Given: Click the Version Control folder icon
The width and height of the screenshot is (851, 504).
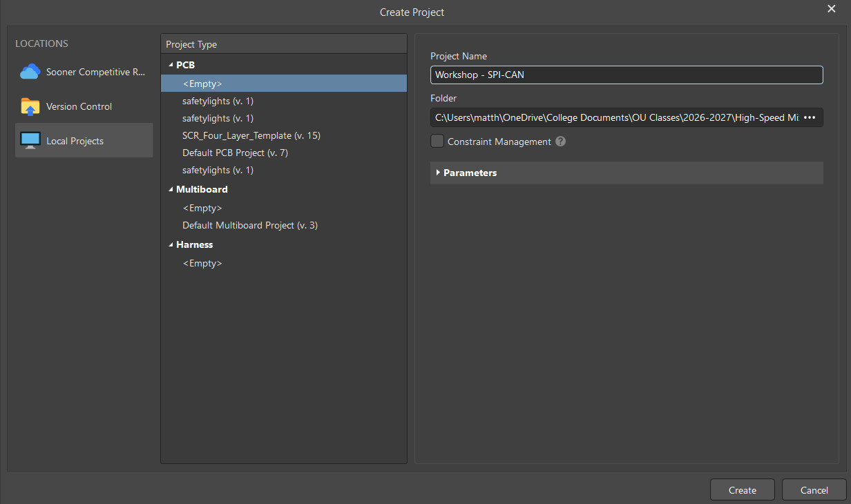Looking at the screenshot, I should 30,106.
